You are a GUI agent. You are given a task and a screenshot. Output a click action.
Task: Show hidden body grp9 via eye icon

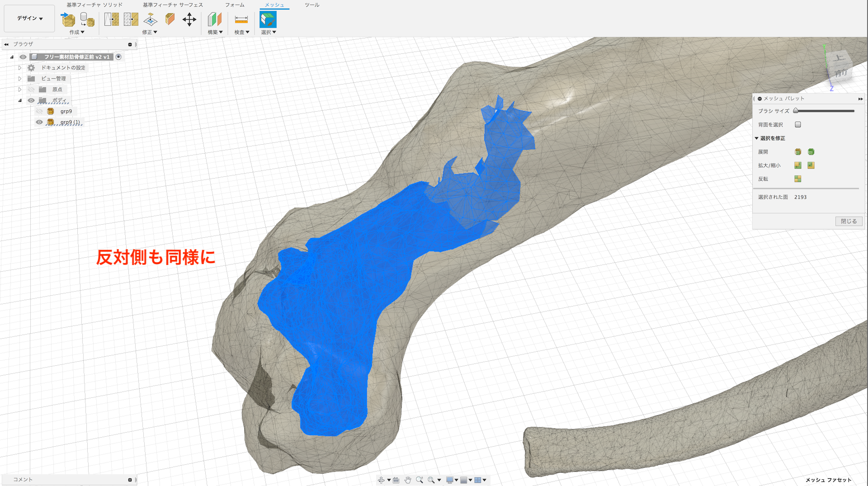pos(40,111)
